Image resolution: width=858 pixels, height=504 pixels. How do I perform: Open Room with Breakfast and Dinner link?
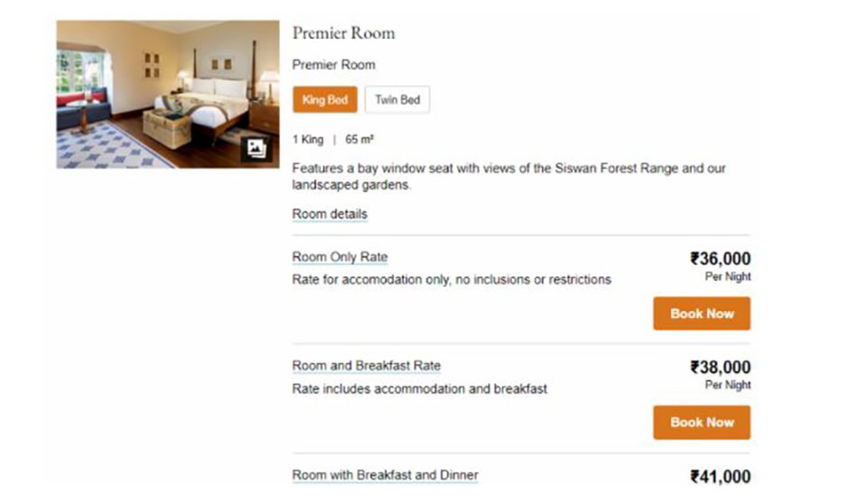point(386,475)
